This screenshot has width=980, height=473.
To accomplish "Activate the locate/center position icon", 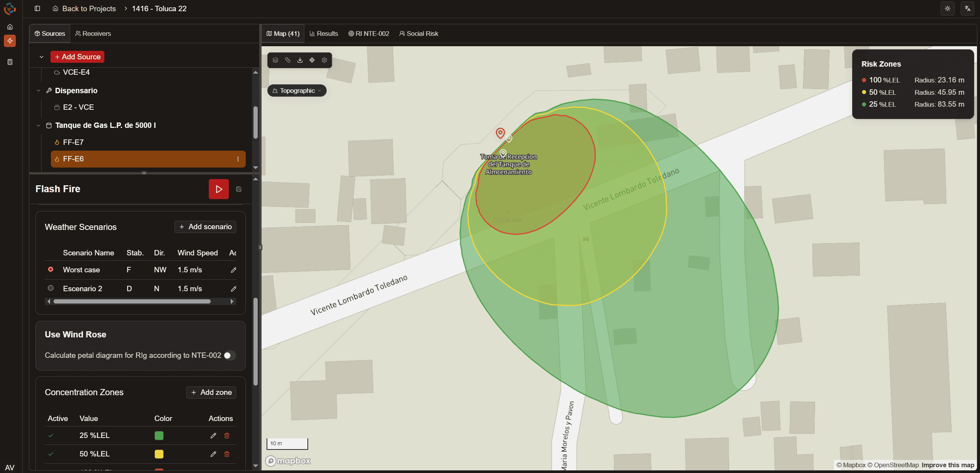I will point(312,60).
